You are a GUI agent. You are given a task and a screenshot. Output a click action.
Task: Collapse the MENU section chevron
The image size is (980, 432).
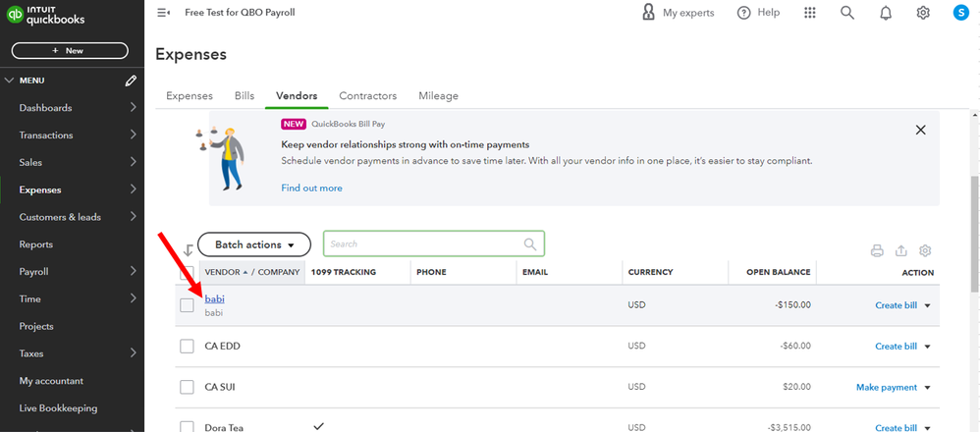9,81
